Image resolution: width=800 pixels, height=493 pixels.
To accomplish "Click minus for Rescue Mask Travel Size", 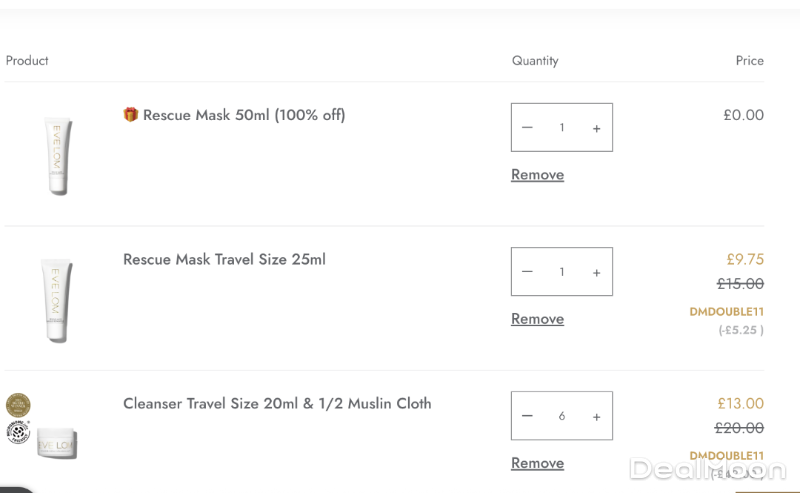I will (x=527, y=272).
